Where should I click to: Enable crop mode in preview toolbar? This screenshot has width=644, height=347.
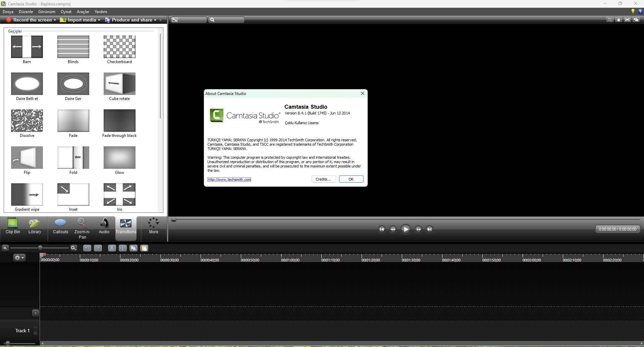click(x=610, y=20)
